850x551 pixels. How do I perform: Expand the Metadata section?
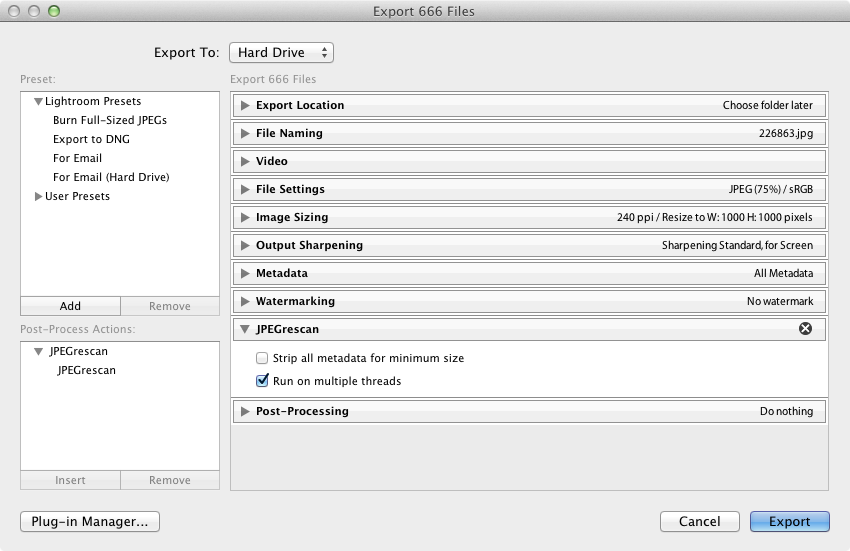click(x=245, y=273)
